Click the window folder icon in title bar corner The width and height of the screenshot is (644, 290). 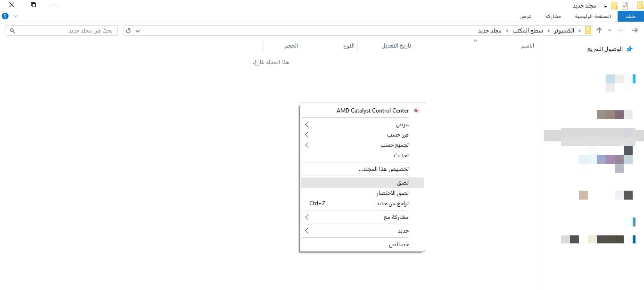click(x=640, y=6)
